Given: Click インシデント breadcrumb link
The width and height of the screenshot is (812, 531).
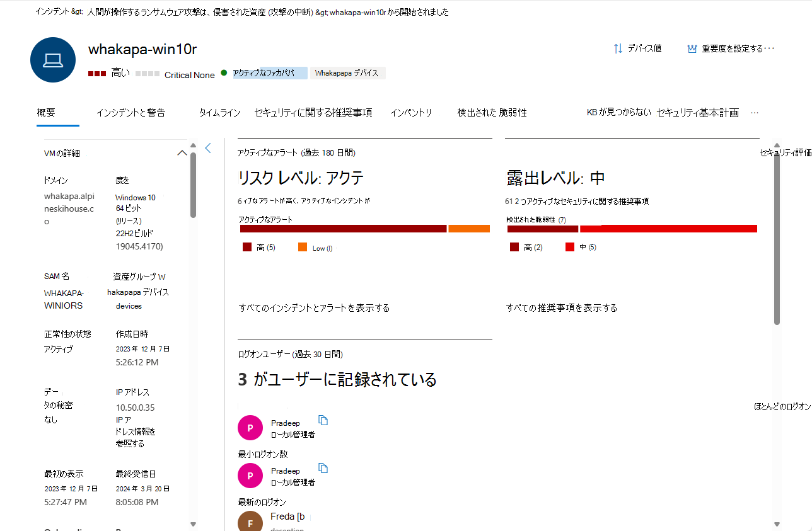Looking at the screenshot, I should 54,12.
